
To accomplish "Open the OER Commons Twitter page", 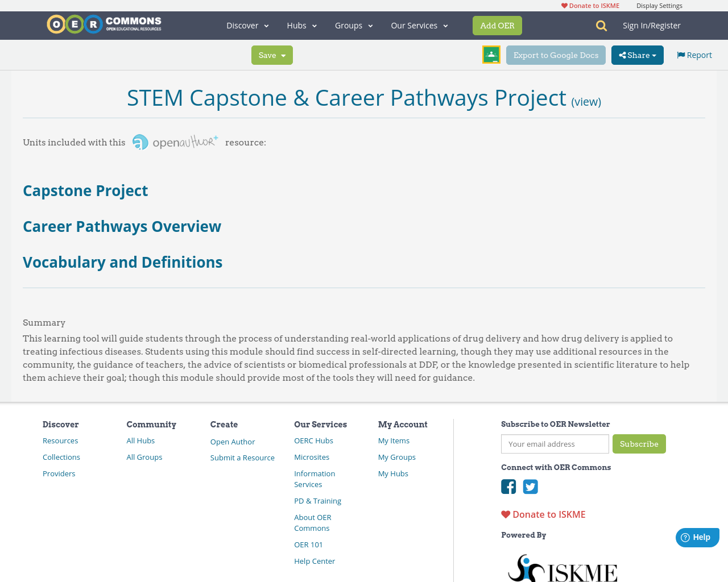I will [x=530, y=486].
